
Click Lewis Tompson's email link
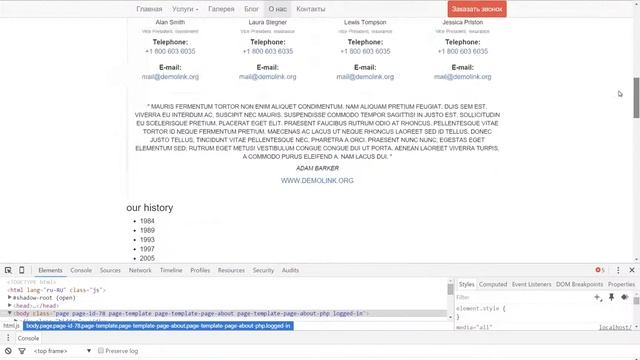pyautogui.click(x=365, y=77)
